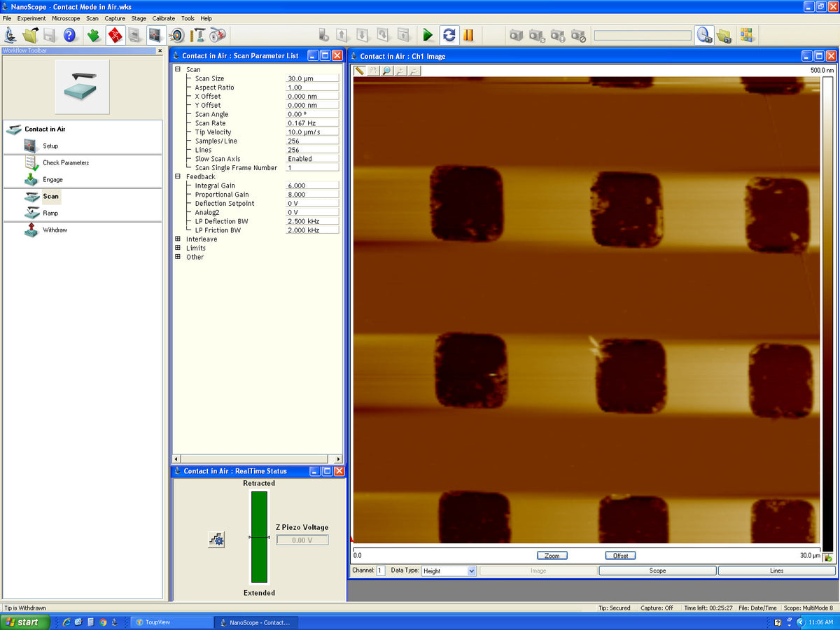Open the Microscope menu

(x=66, y=18)
